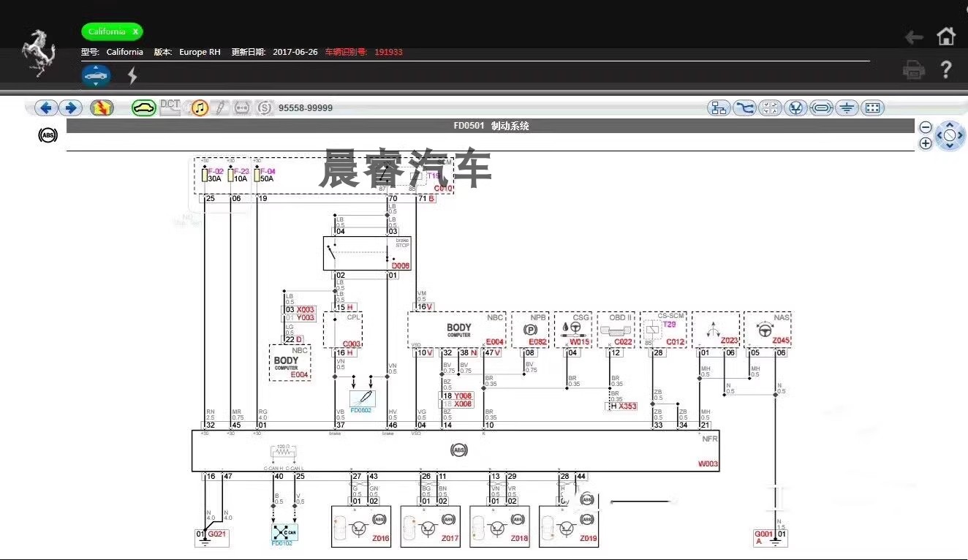Click the Z023 yaw sensor component label
Viewport: 968px width, 560px height.
(729, 341)
